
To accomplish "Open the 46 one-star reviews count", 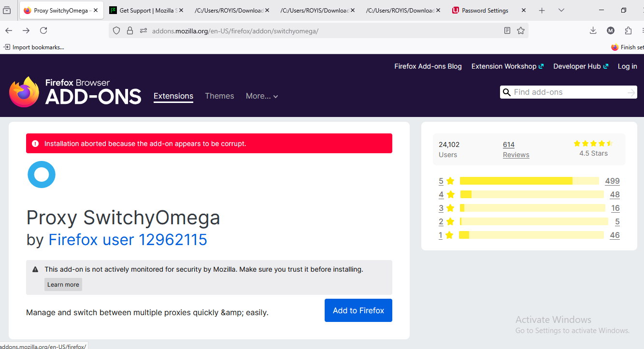I will [615, 235].
